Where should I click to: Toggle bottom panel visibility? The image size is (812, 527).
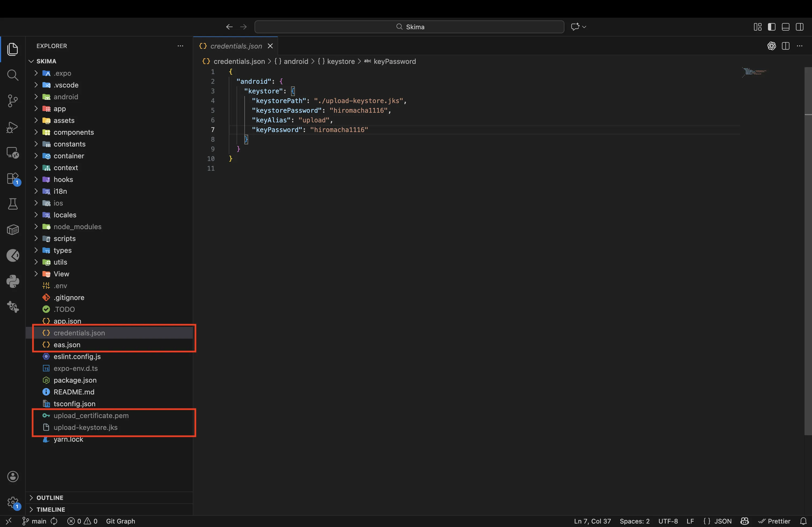point(786,27)
